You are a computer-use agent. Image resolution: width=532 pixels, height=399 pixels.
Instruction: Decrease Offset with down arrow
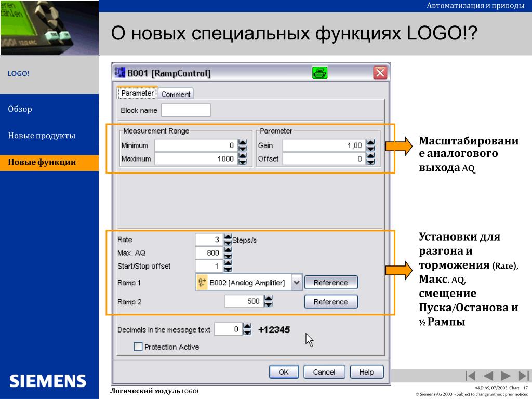370,162
